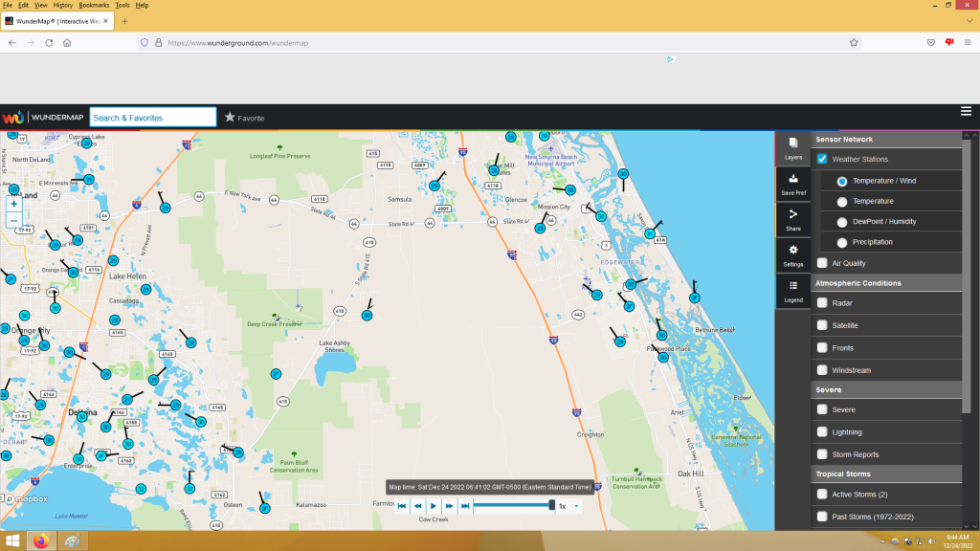Save the page to Pocket
This screenshot has width=980, height=551.
point(930,42)
